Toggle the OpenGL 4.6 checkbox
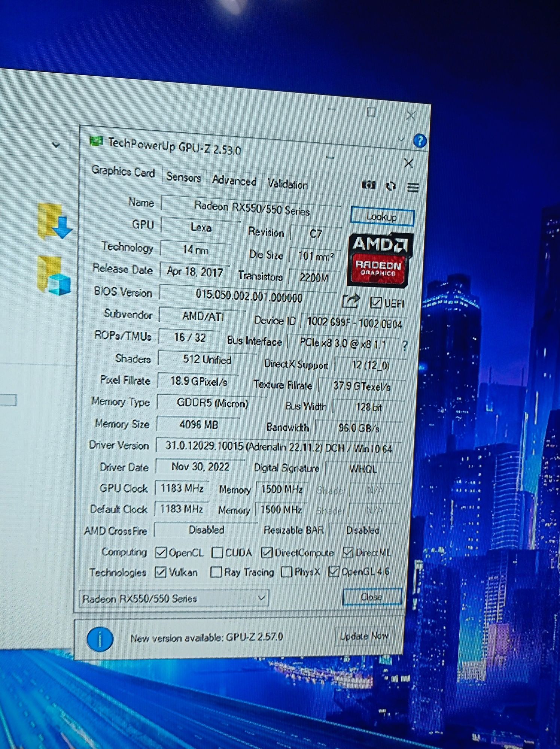The image size is (560, 749). 334,571
